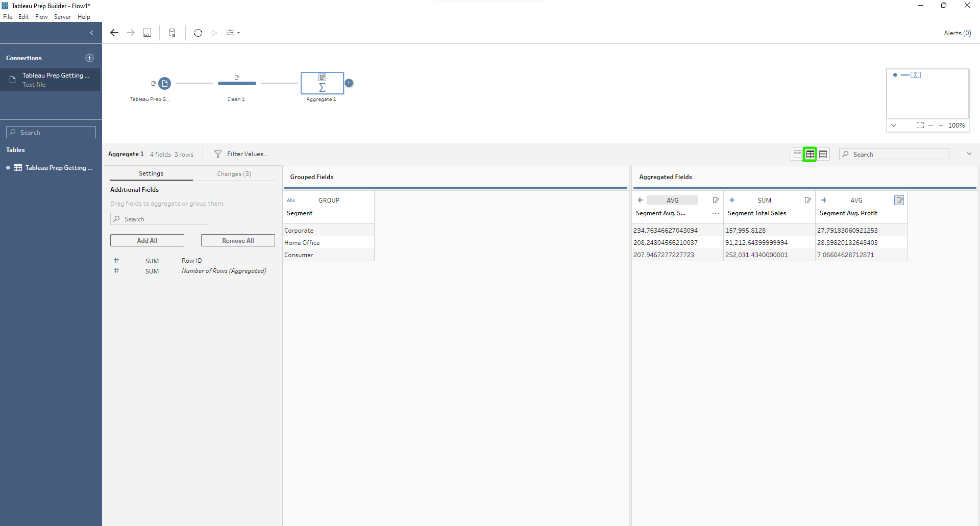Collapse the Aggregate 1 pane with the chevron
Image resolution: width=980 pixels, height=526 pixels.
pyautogui.click(x=969, y=154)
